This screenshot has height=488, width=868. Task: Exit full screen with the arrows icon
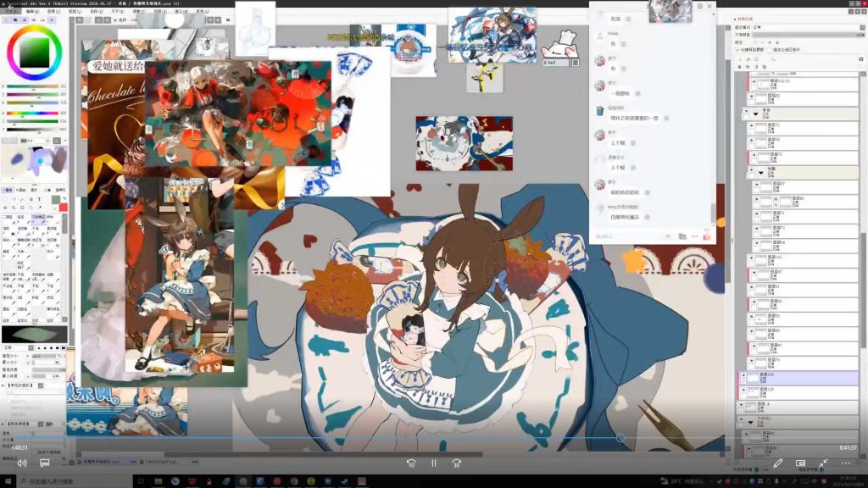[x=823, y=463]
